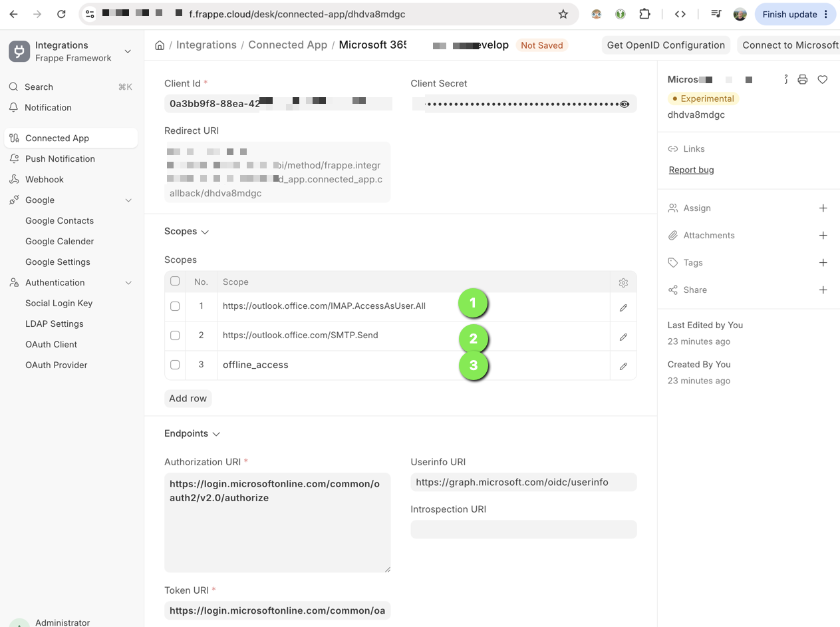This screenshot has height=627, width=840.
Task: Go to Connected App in the breadcrumb
Action: coord(288,45)
